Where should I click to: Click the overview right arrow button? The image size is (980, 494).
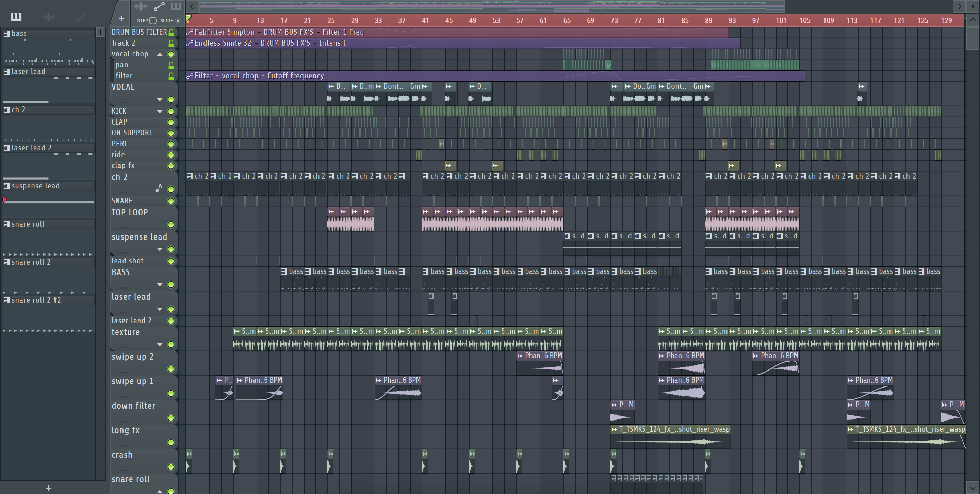pos(960,6)
